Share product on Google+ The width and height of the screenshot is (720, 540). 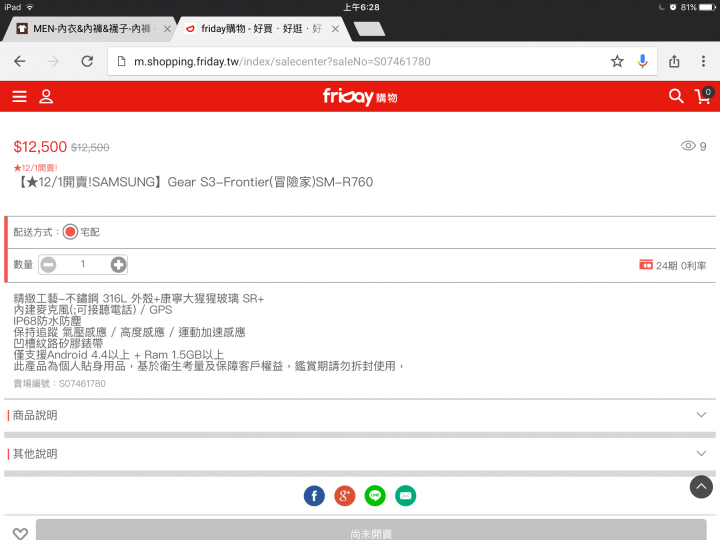click(x=344, y=495)
